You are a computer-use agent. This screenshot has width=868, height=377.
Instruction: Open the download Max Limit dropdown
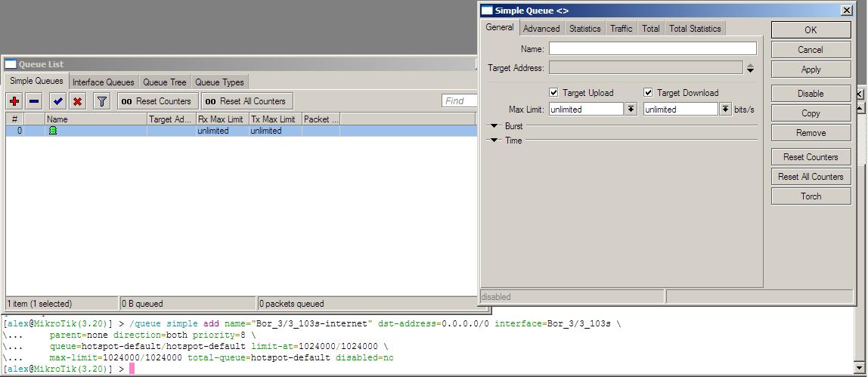pyautogui.click(x=725, y=110)
